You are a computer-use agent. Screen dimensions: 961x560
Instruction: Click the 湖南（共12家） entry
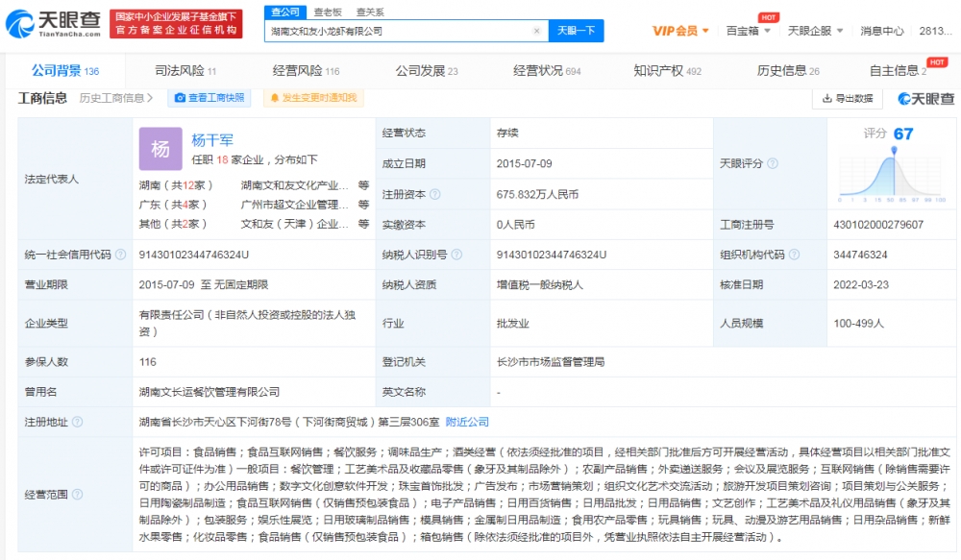pyautogui.click(x=176, y=185)
